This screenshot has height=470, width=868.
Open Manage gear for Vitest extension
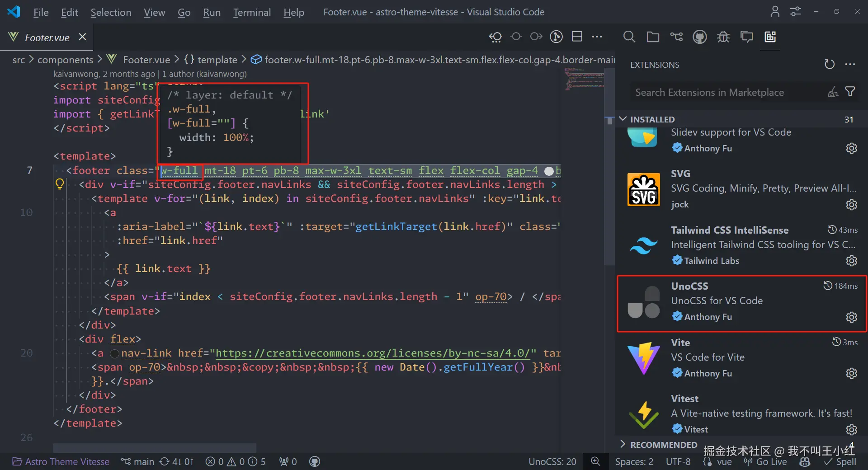pos(851,429)
